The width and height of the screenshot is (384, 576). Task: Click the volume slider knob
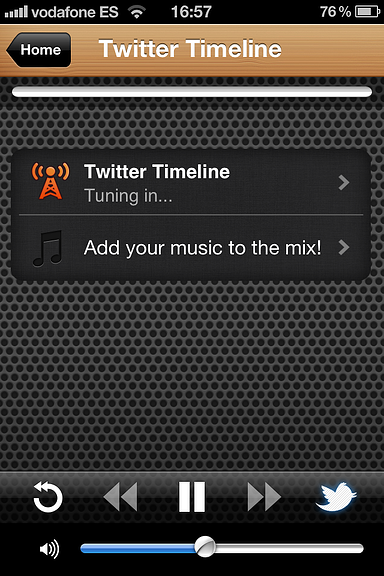click(x=205, y=547)
